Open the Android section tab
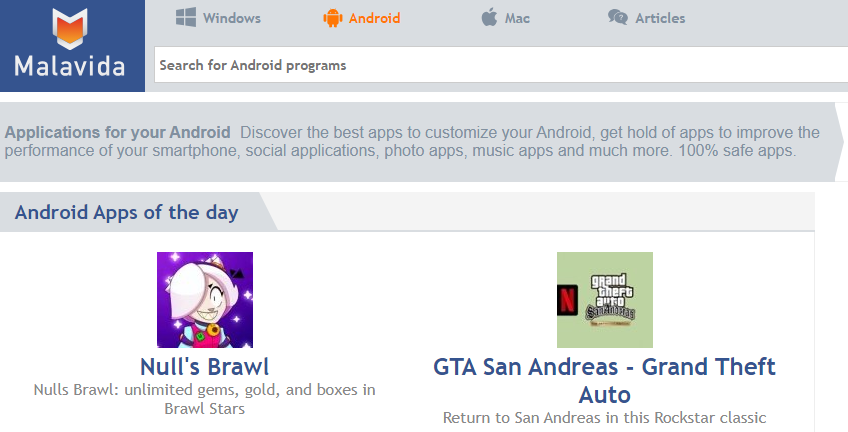 pos(362,18)
